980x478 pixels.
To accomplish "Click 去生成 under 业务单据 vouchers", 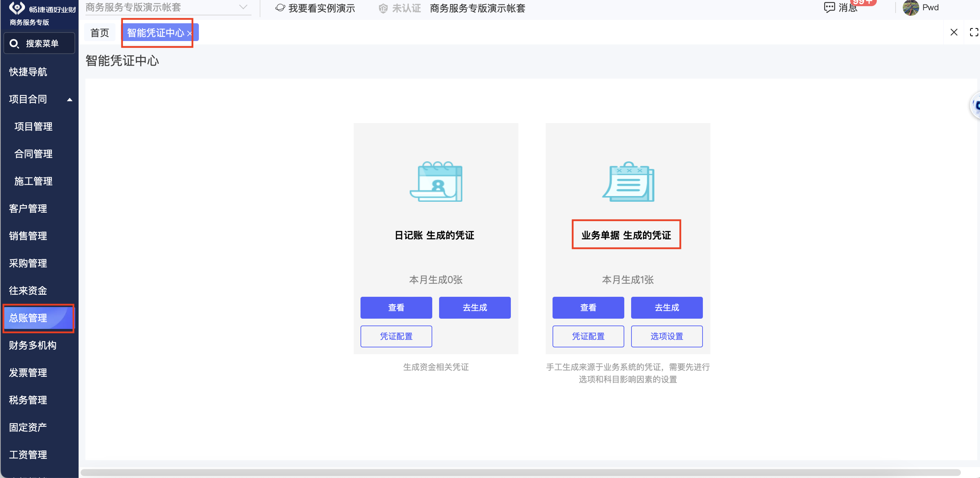I will pyautogui.click(x=667, y=307).
